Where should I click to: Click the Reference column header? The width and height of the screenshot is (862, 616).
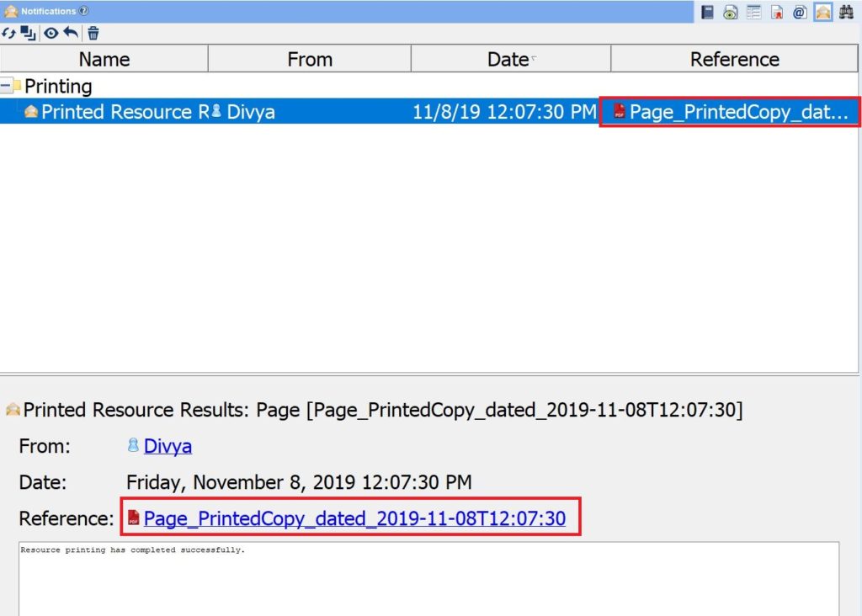click(x=734, y=59)
